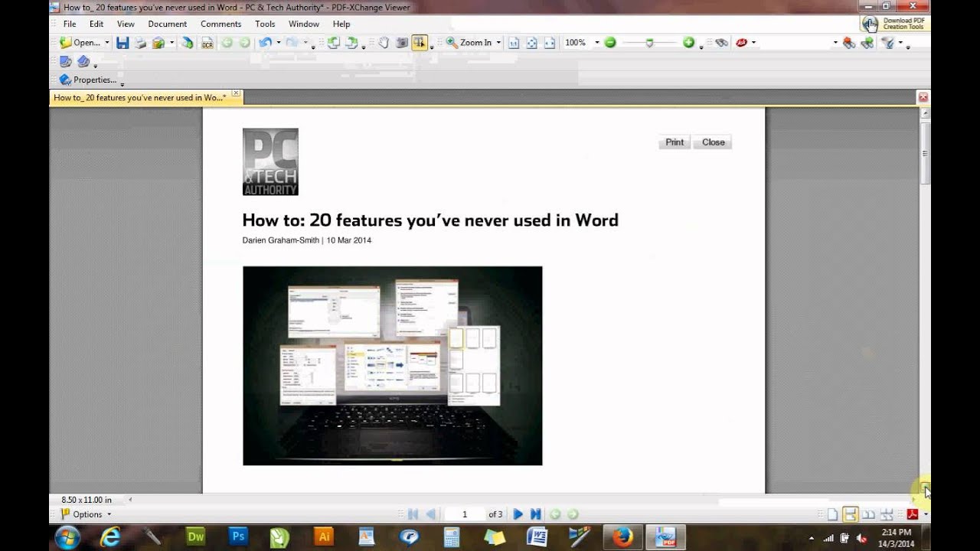Screen dimensions: 980x551
Task: Open the Comments menu
Action: click(221, 24)
